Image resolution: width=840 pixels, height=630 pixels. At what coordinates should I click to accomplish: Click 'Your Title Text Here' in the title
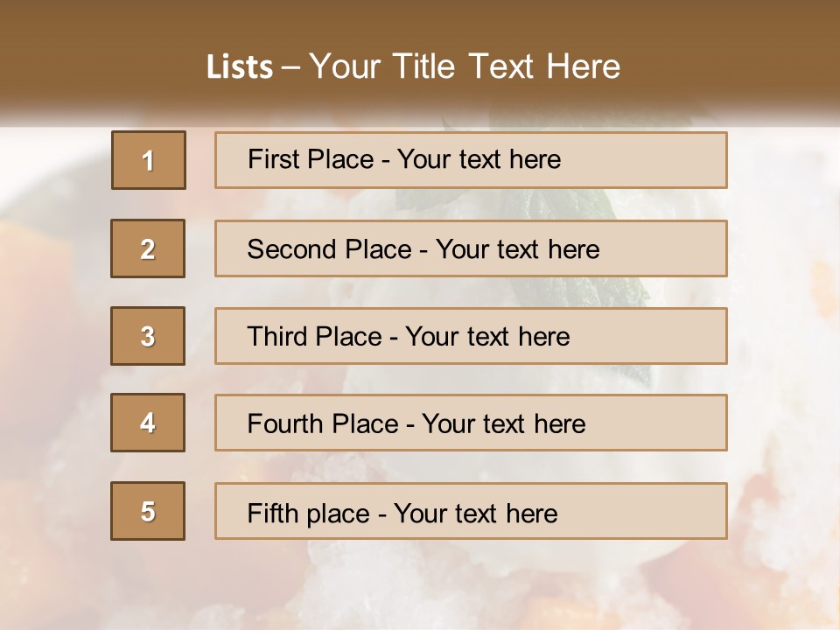tap(465, 67)
